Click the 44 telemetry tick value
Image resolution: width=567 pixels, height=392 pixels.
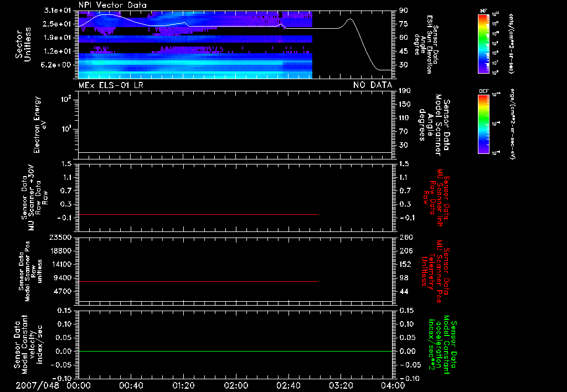point(404,291)
